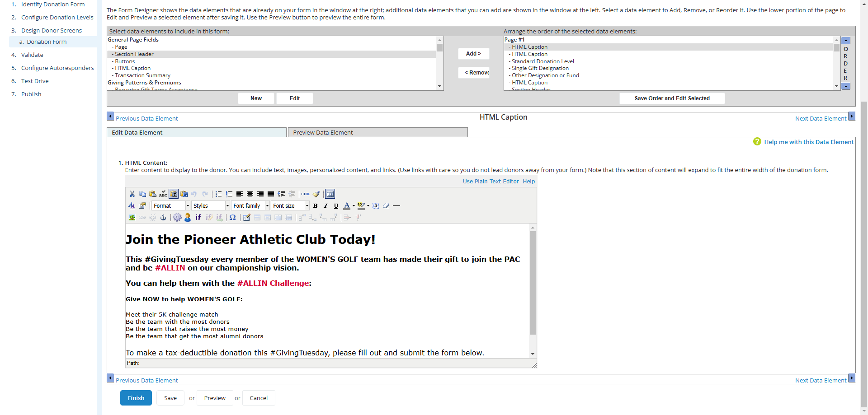
Task: Center align the text
Action: click(x=250, y=194)
